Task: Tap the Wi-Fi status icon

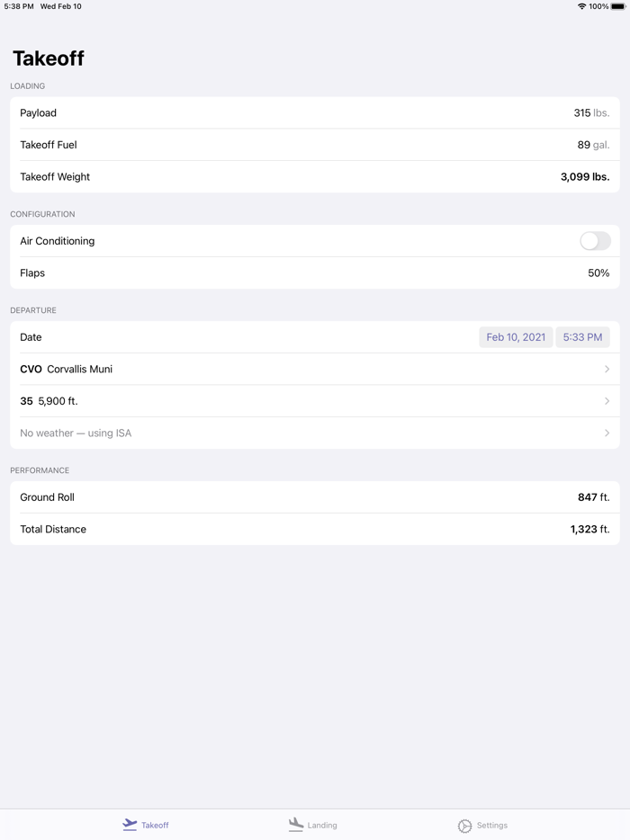Action: pyautogui.click(x=581, y=6)
